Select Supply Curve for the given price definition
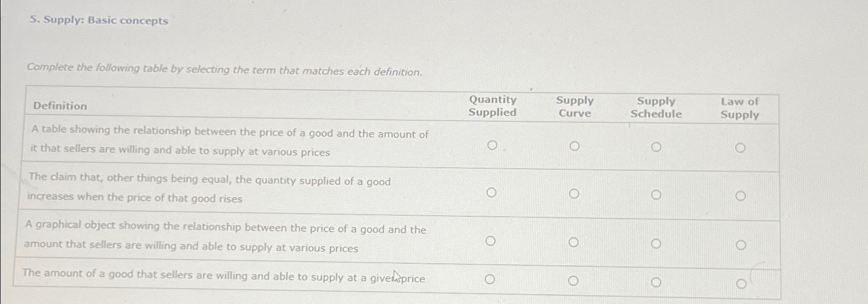This screenshot has width=868, height=304. click(x=574, y=281)
